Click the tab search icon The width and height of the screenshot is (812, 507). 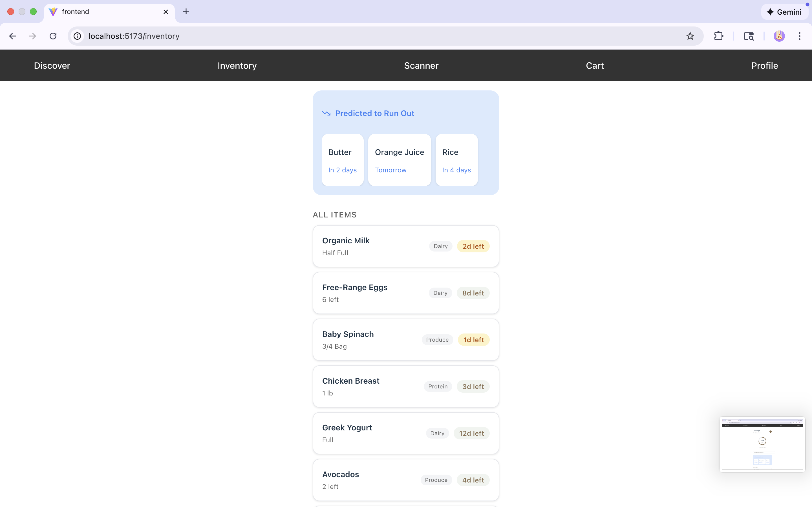point(749,36)
